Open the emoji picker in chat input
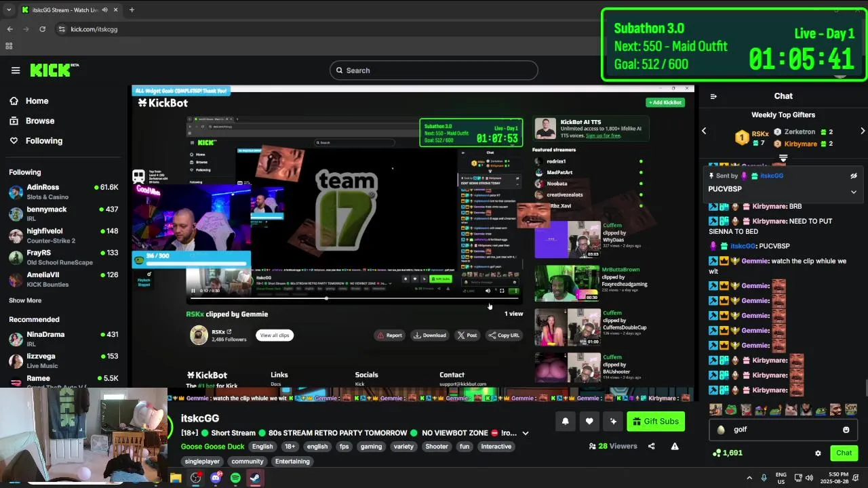The height and width of the screenshot is (488, 868). point(846,430)
